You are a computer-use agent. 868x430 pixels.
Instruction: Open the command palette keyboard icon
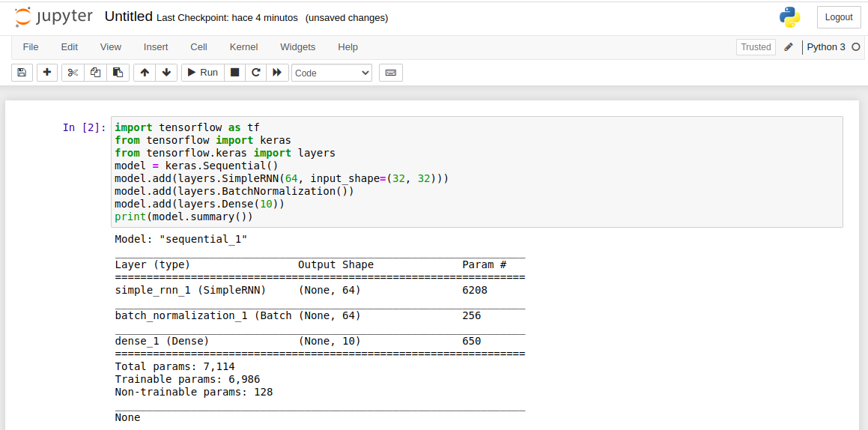[390, 73]
